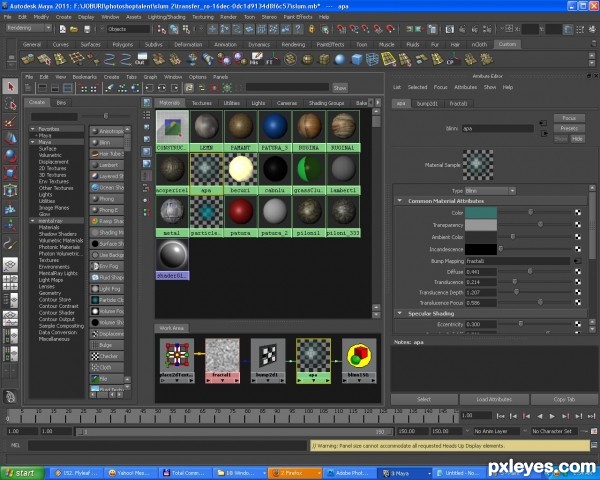The image size is (600, 480).
Task: Click the Bulge texture node
Action: 107,345
